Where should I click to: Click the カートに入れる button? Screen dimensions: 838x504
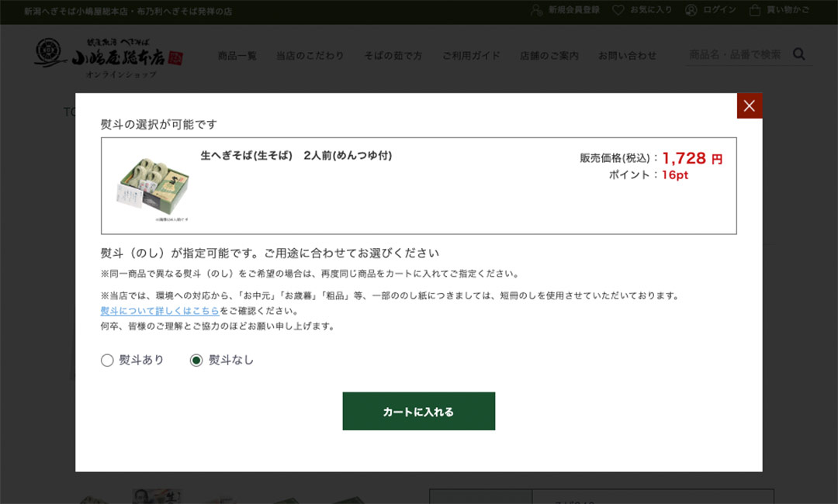(418, 411)
